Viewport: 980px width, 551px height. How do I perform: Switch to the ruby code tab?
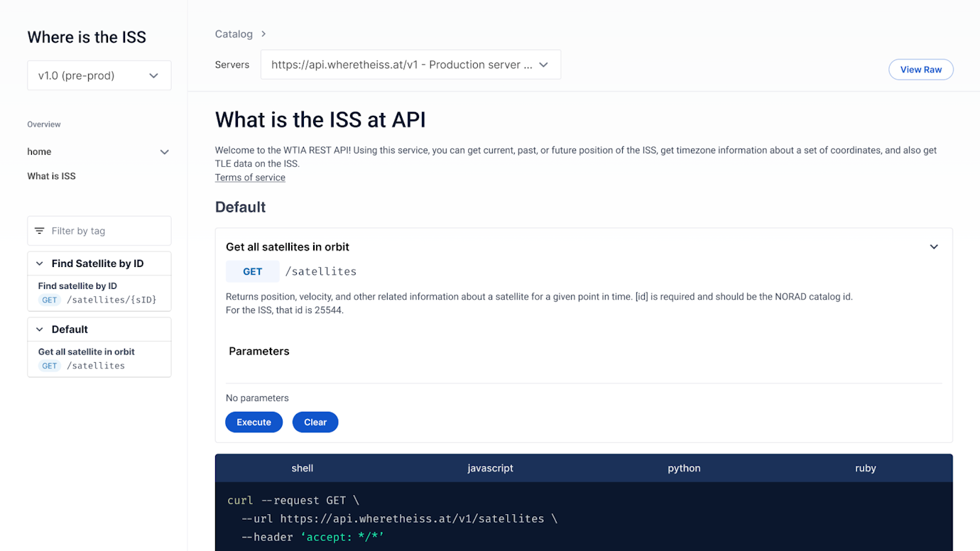[x=865, y=468]
